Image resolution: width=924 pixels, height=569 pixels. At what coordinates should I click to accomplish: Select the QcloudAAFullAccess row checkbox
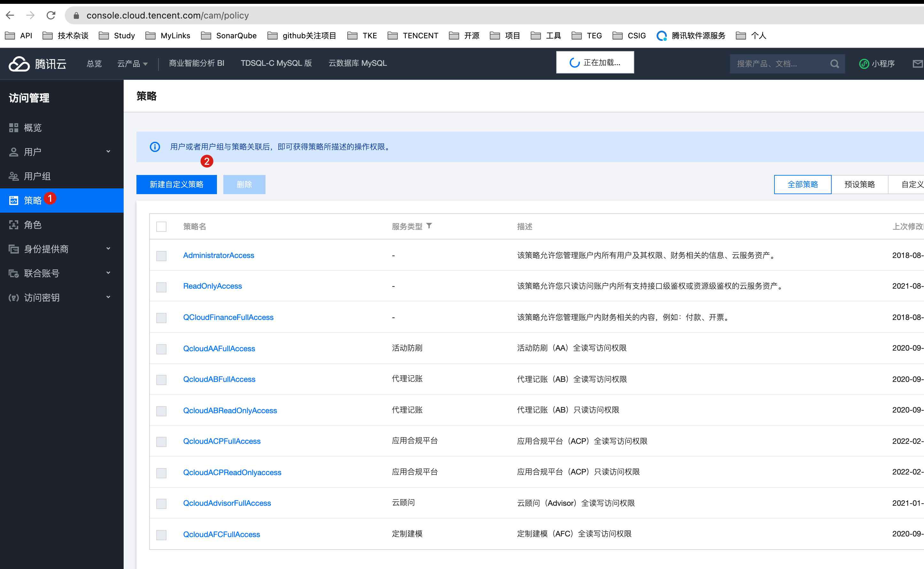coord(161,349)
